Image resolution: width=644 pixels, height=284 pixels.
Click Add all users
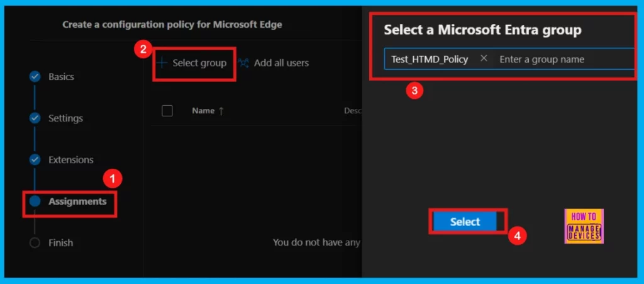tap(281, 63)
